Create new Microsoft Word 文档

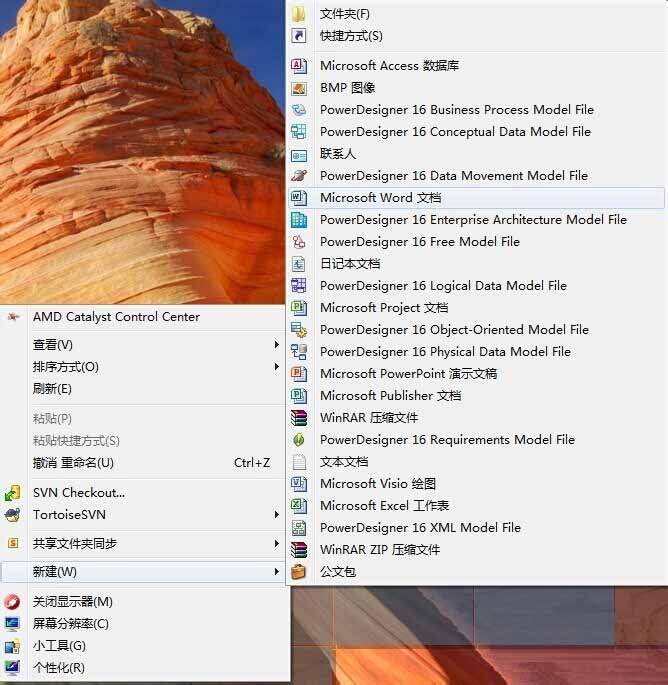click(476, 198)
